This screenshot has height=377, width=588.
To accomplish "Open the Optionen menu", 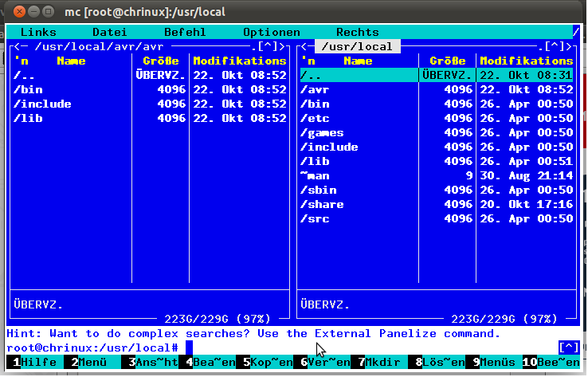I will [272, 32].
